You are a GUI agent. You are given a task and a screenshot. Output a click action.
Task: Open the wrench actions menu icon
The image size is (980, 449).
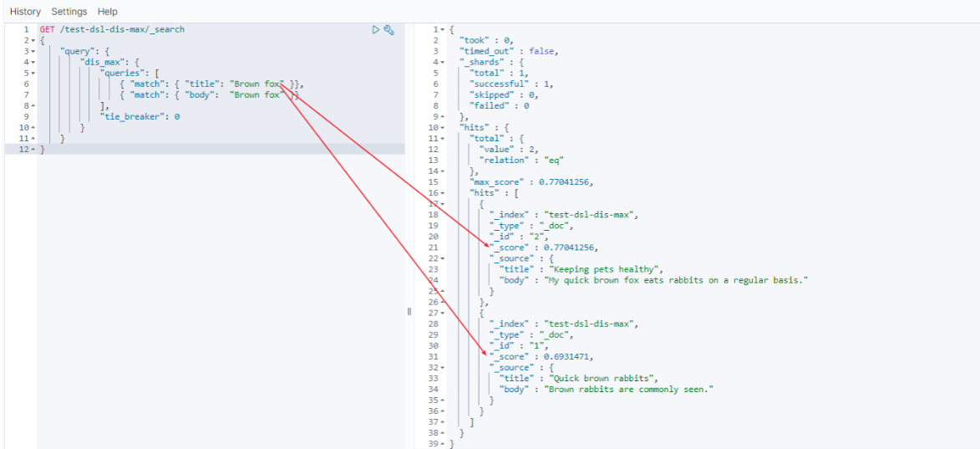click(388, 29)
